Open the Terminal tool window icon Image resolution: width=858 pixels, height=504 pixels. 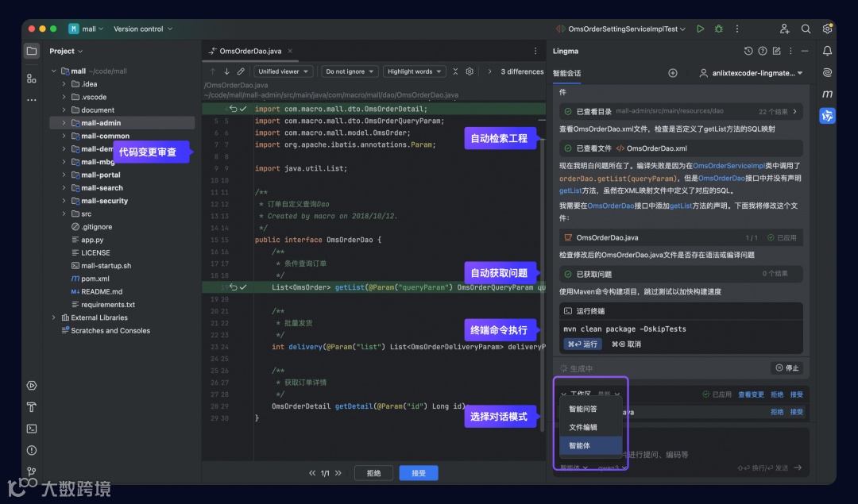point(32,429)
